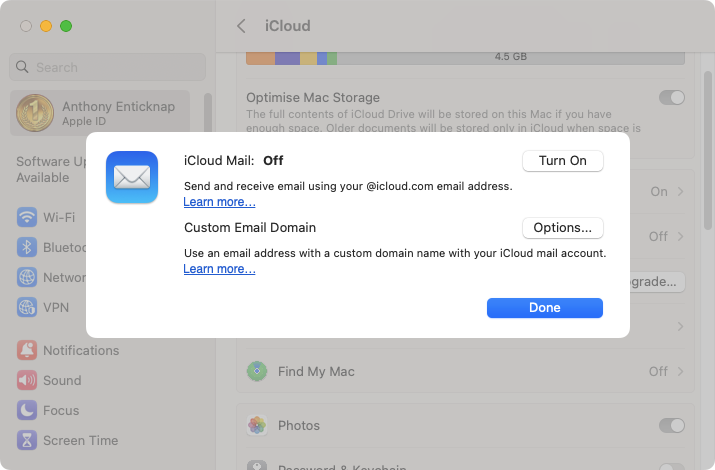Click Done to dismiss the dialog

pyautogui.click(x=544, y=308)
